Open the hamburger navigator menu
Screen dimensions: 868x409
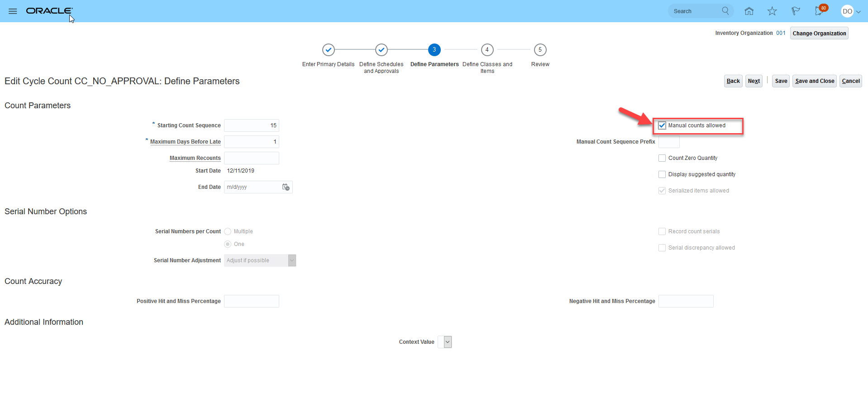pos(13,11)
